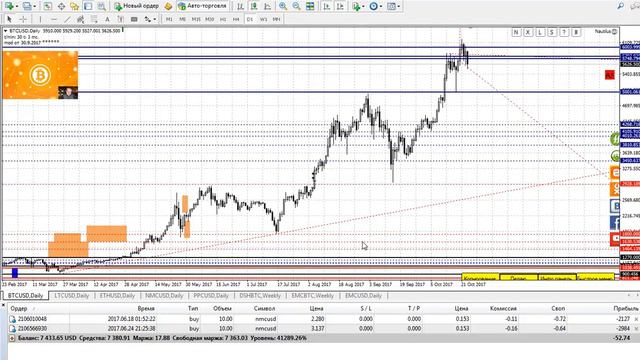The height and width of the screenshot is (360, 640).
Task: Open MetaEditor yellow book icon
Action: click(168, 6)
